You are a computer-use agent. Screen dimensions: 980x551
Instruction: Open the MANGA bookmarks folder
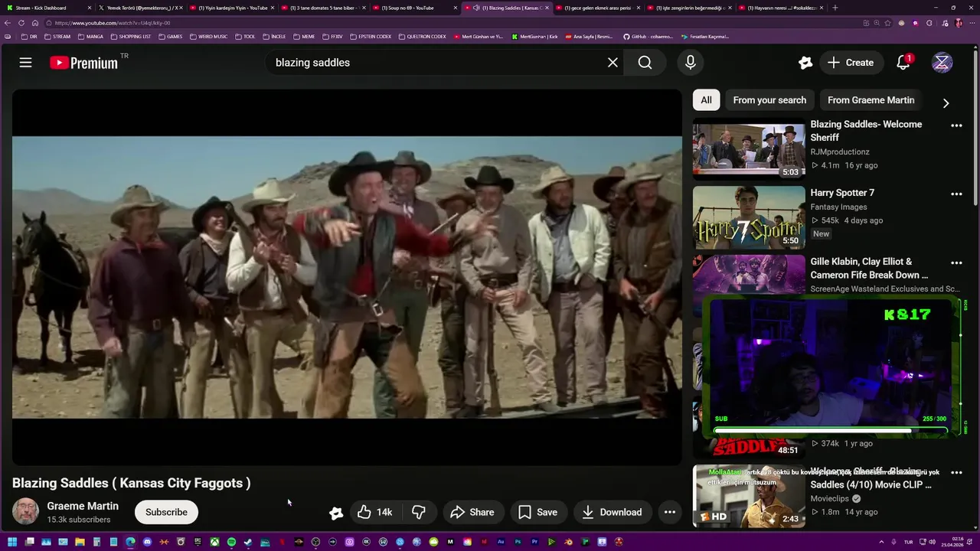coord(90,37)
